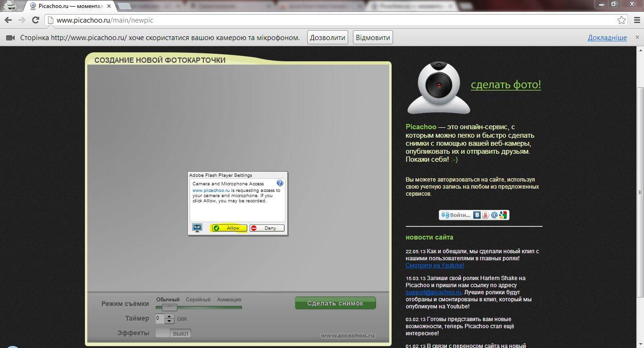Click the Flash privacy monitor eye icon
644x348 pixels.
point(197,228)
